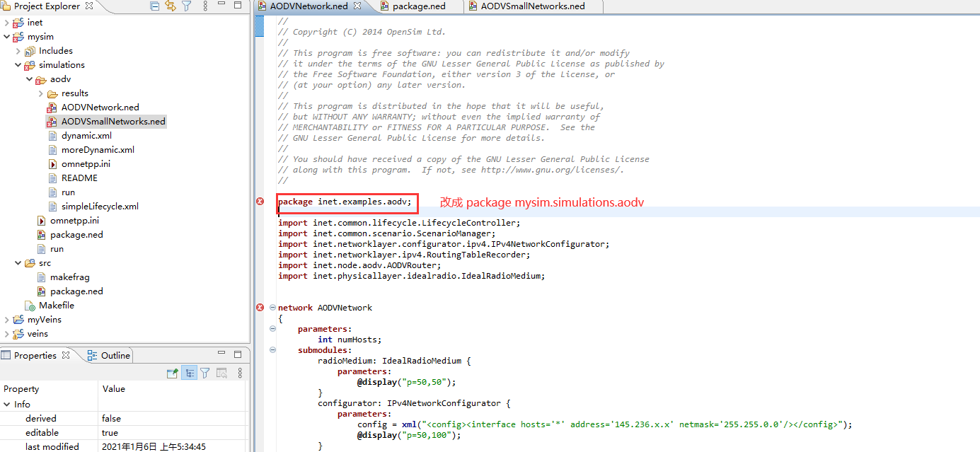Toggle Show Categories in Properties

[x=189, y=373]
